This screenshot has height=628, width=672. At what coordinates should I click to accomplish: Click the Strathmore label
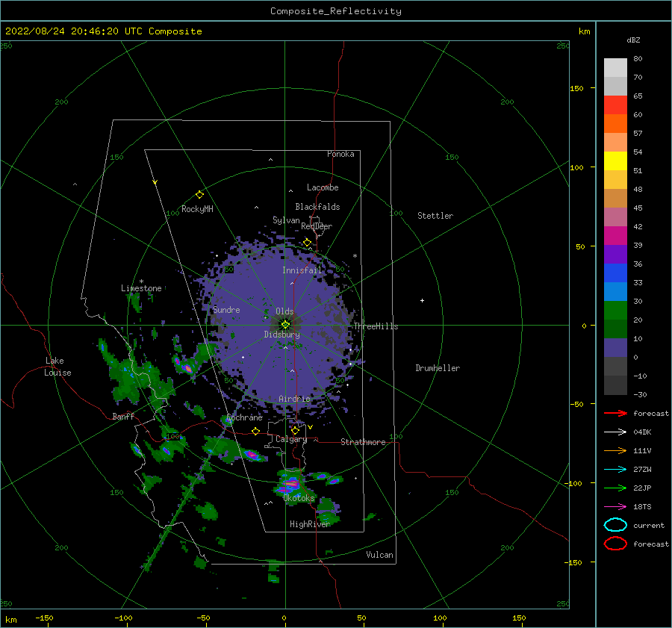coord(363,442)
